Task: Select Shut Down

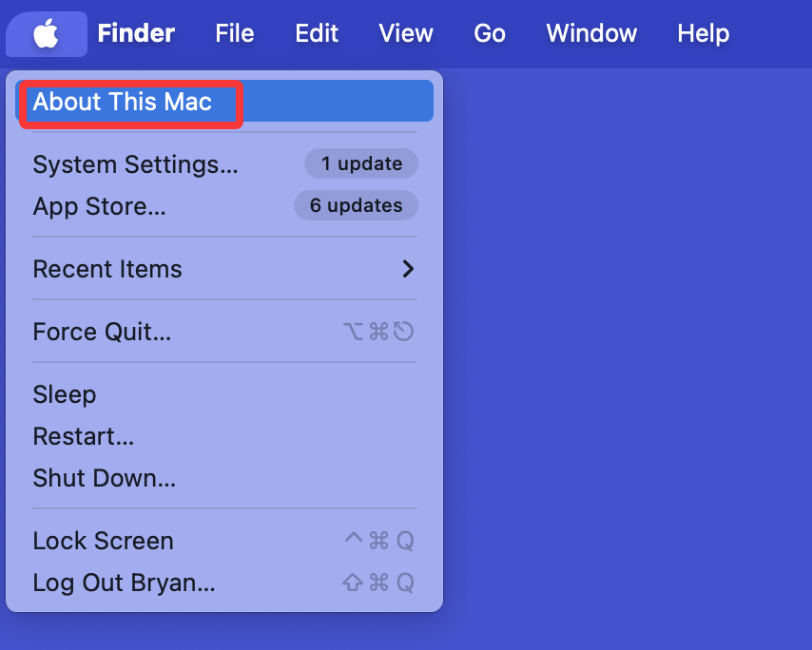Action: click(105, 478)
